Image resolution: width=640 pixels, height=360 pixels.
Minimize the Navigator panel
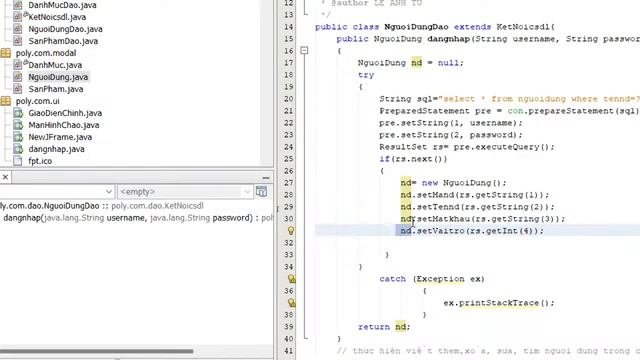tap(266, 178)
